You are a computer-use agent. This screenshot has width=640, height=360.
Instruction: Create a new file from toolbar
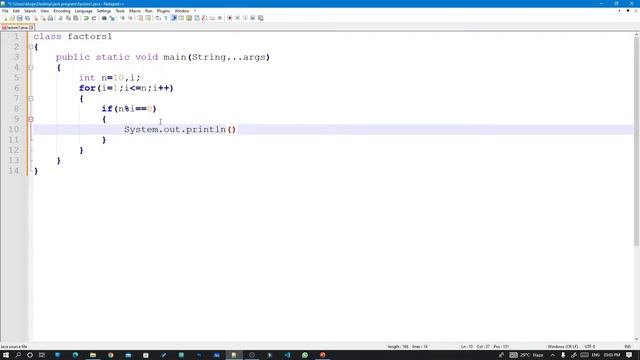click(x=5, y=18)
